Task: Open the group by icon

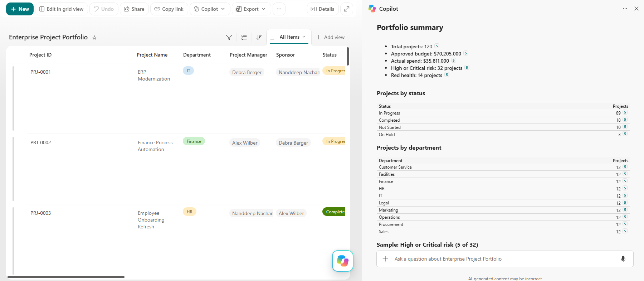Action: click(244, 37)
